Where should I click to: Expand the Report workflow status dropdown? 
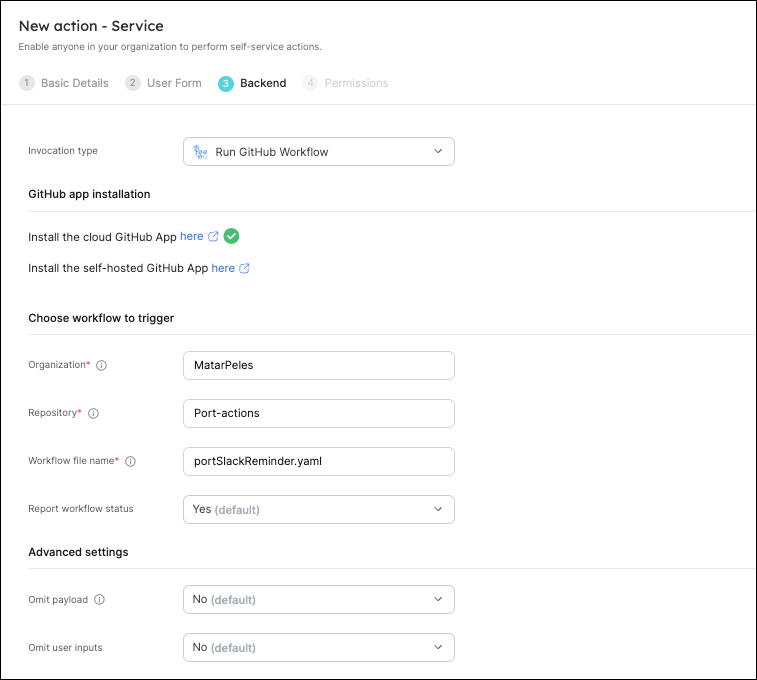(x=319, y=509)
